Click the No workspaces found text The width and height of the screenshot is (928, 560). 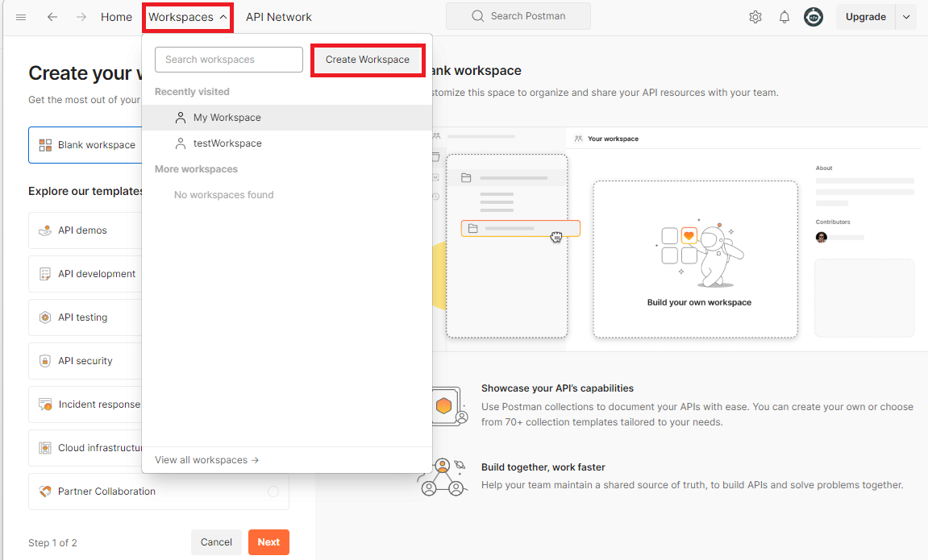click(x=223, y=195)
